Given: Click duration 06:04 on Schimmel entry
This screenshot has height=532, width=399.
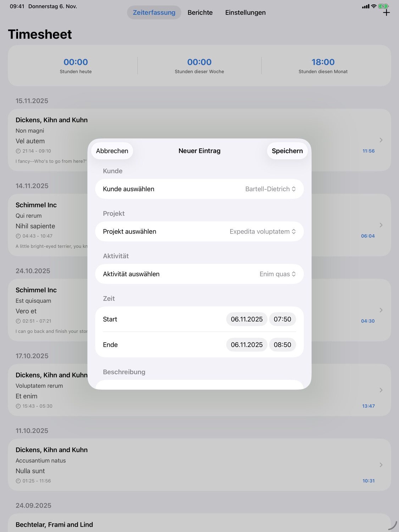Looking at the screenshot, I should pos(368,236).
